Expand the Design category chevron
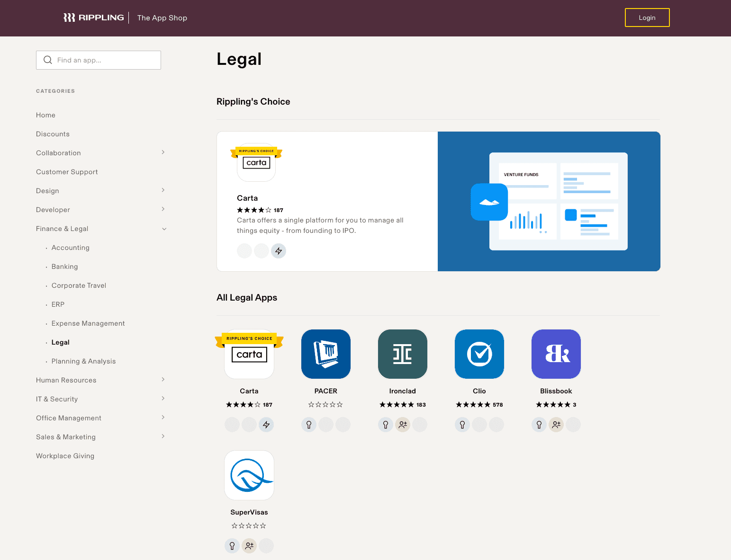Viewport: 731px width, 560px height. click(x=163, y=190)
